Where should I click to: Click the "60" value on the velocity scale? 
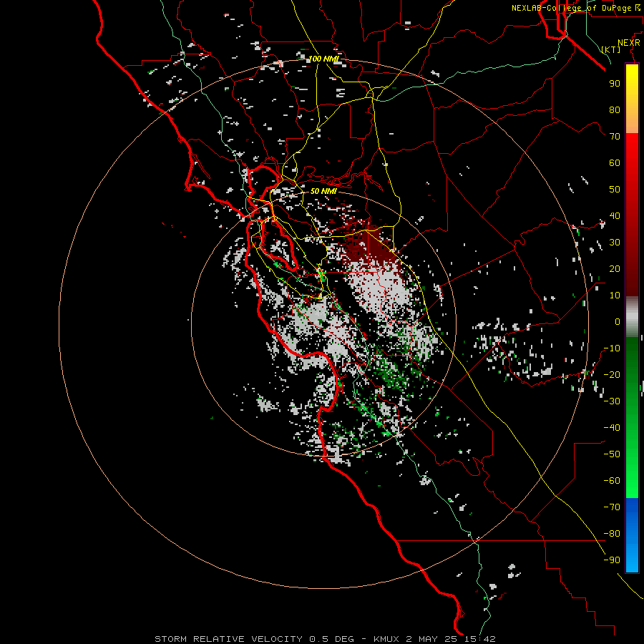point(615,162)
